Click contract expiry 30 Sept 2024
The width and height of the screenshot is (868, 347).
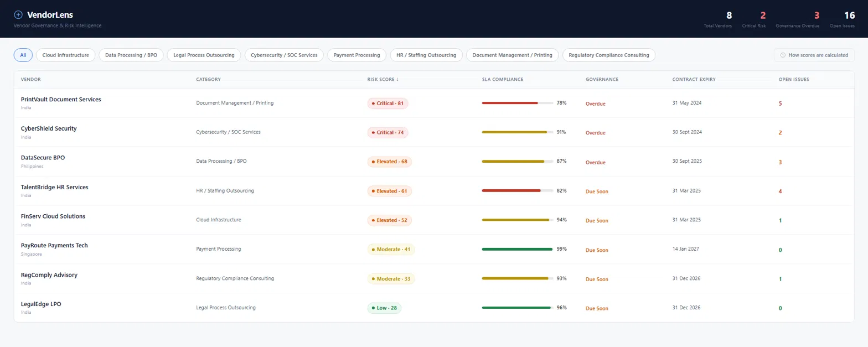[687, 132]
